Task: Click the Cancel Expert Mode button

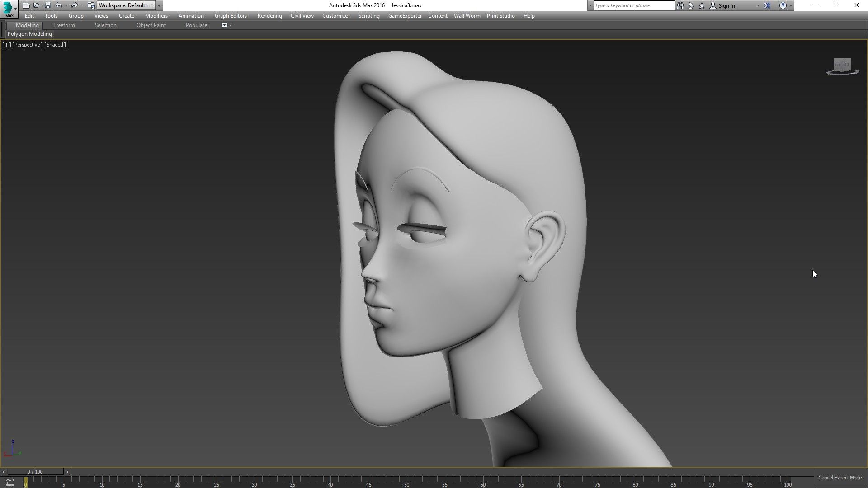Action: [840, 478]
